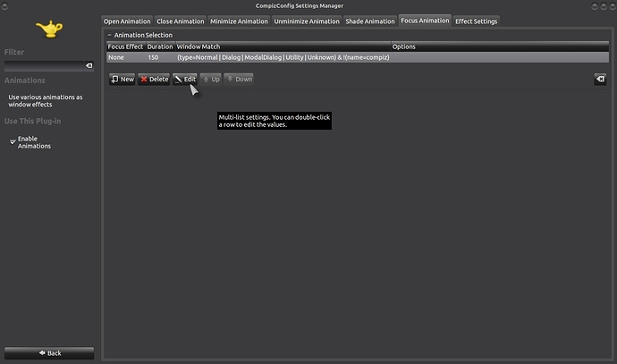The width and height of the screenshot is (617, 364).
Task: Go Back to the plugin list
Action: 49,353
